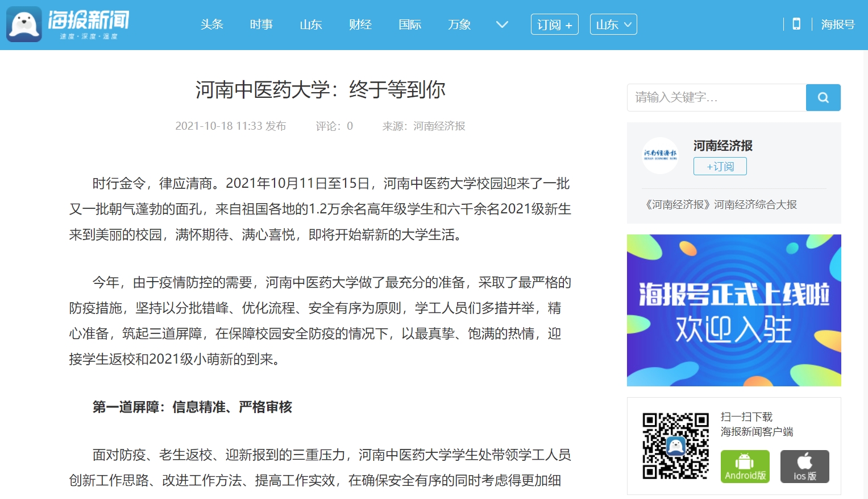Expand more nav categories chevron

point(502,24)
